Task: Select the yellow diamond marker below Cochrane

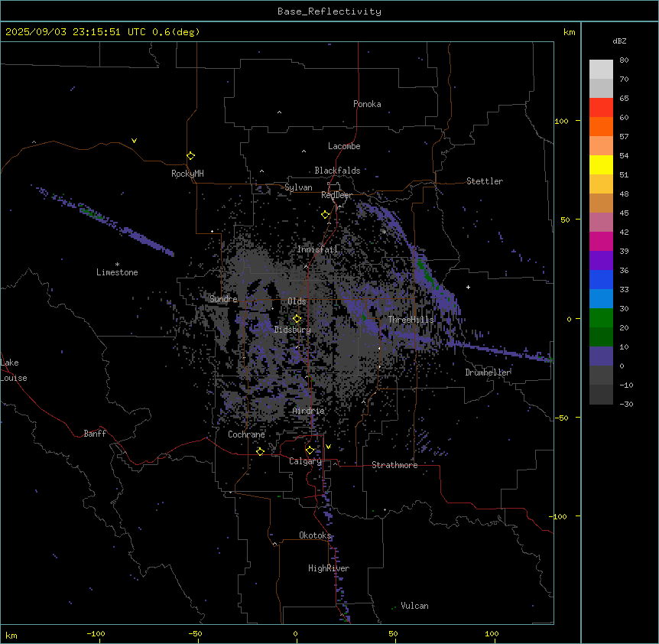Action: pos(260,451)
